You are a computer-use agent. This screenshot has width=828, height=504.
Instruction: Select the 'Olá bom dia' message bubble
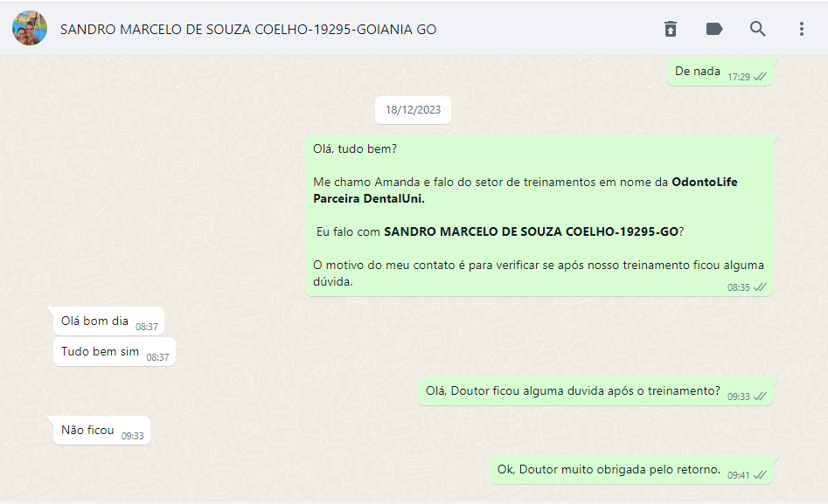(x=108, y=321)
